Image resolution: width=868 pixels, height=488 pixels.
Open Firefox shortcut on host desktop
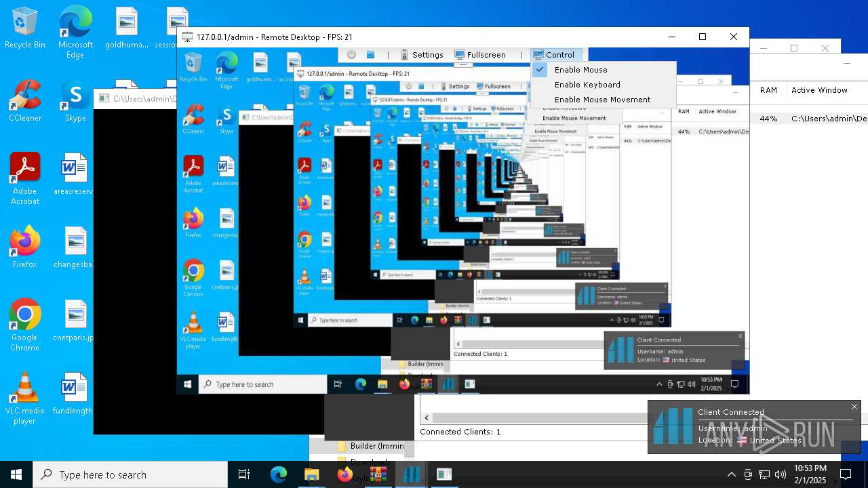(24, 247)
